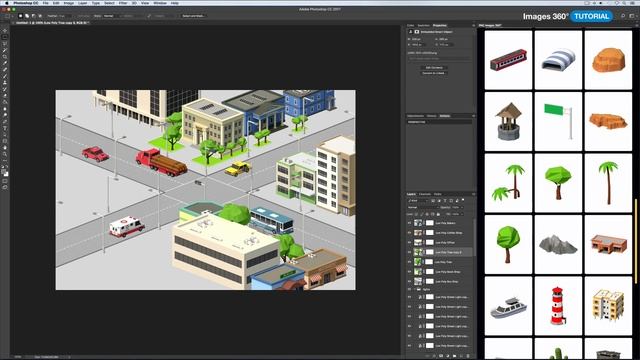Select the Magic Wand tool
640x360 pixels.
pos(5,50)
